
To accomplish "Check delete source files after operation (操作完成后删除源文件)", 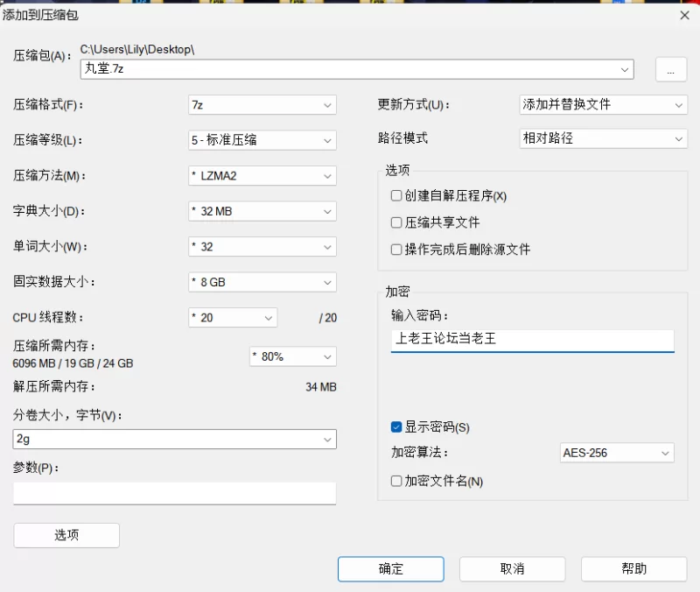I will tap(396, 250).
